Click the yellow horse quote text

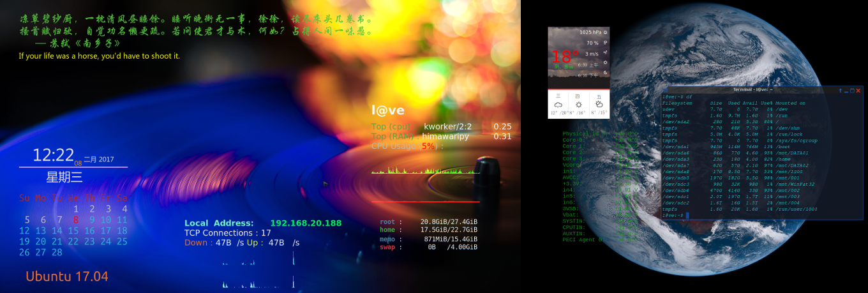click(x=99, y=56)
